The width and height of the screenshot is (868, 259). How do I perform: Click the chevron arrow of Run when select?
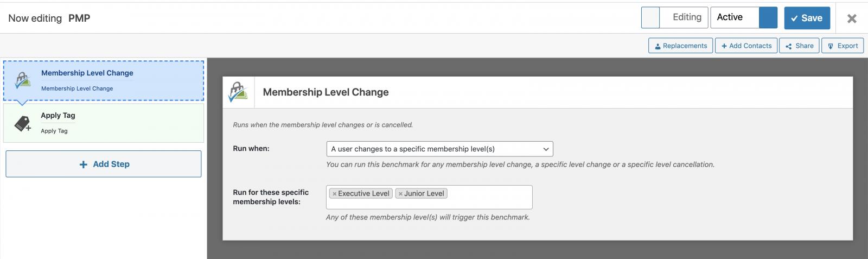click(546, 149)
